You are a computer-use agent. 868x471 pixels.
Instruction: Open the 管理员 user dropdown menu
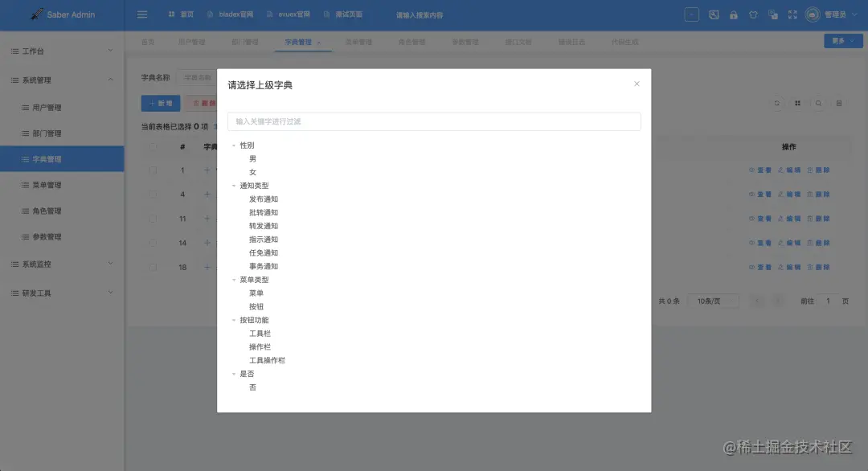836,14
